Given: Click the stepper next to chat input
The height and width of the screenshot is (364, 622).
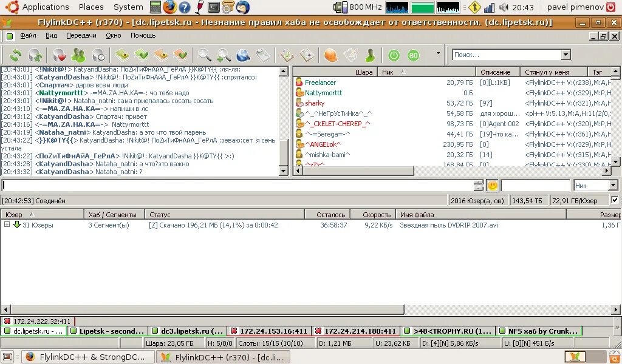Looking at the screenshot, I should (479, 186).
